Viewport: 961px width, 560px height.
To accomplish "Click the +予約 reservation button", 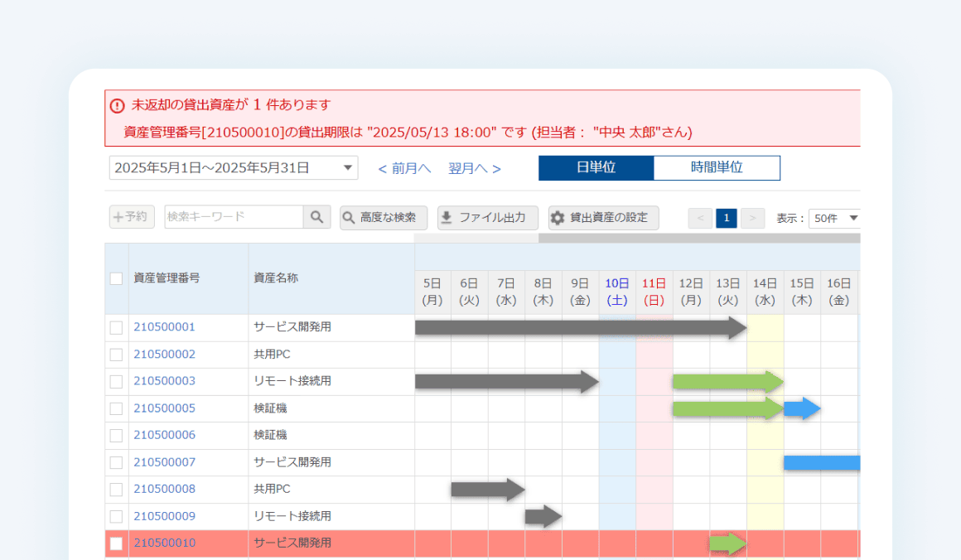I will coord(132,217).
